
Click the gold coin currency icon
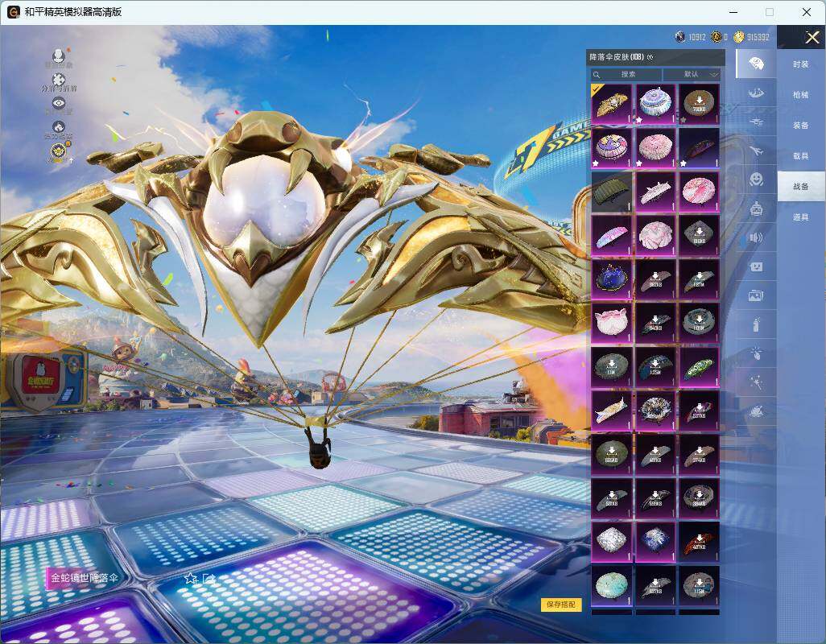[x=738, y=37]
